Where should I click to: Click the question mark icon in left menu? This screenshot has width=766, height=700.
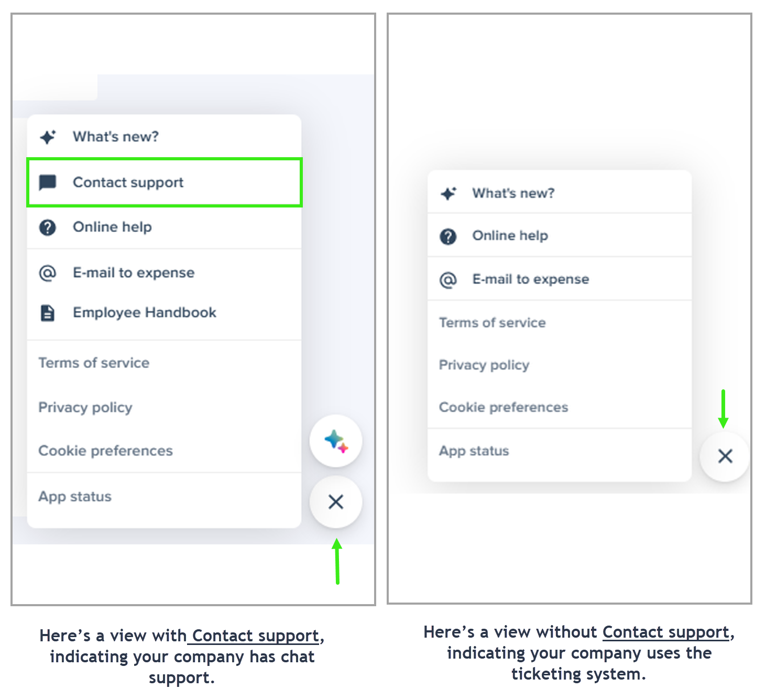click(x=48, y=227)
